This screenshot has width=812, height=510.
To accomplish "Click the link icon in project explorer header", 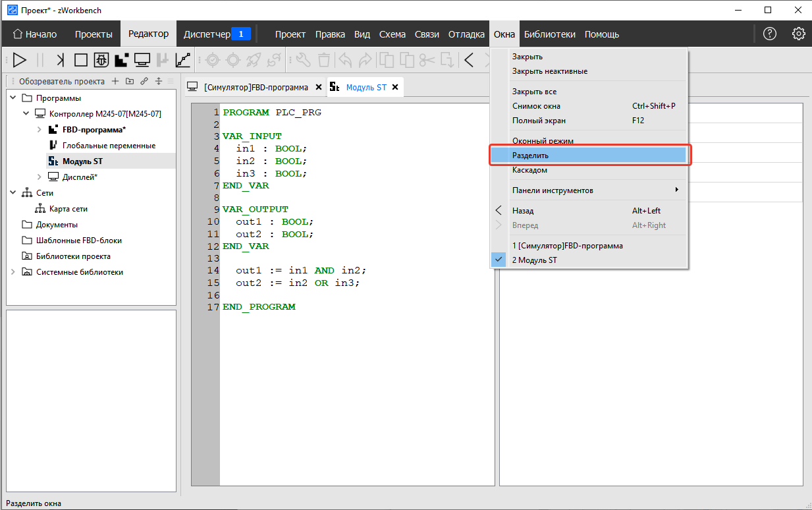I will coord(144,82).
